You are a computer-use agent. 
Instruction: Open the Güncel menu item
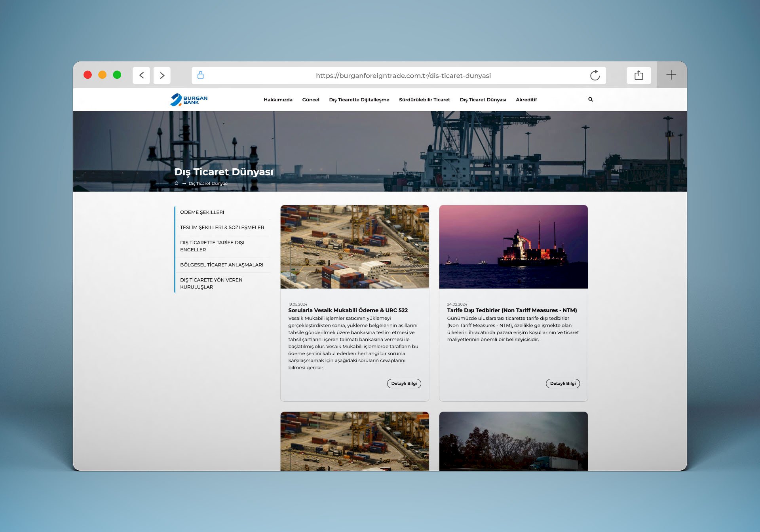coord(311,100)
